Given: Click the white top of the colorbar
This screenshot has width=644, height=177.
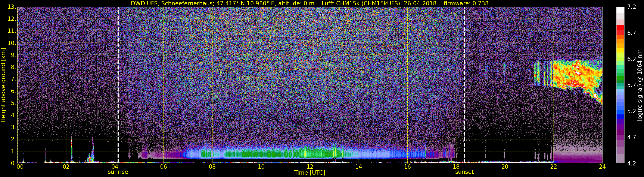Looking at the screenshot, I should pos(620,10).
